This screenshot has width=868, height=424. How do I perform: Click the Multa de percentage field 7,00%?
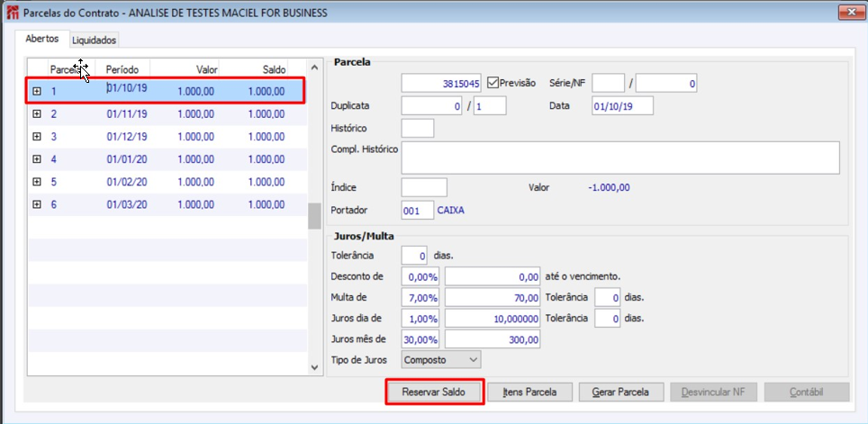click(420, 298)
